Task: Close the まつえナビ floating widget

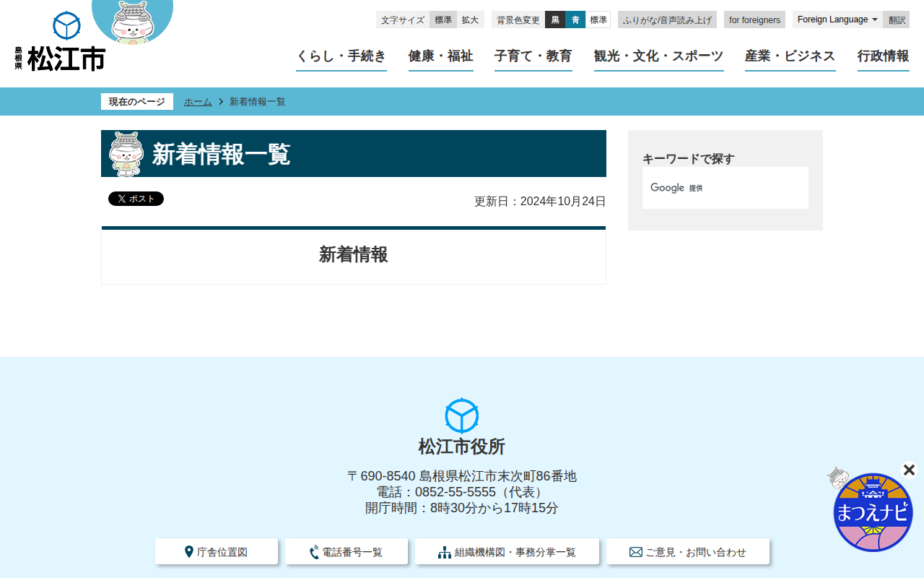Action: pos(909,470)
